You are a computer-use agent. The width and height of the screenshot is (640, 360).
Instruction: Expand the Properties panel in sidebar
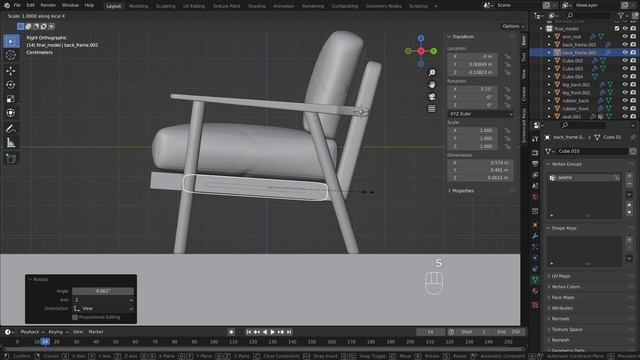(449, 191)
